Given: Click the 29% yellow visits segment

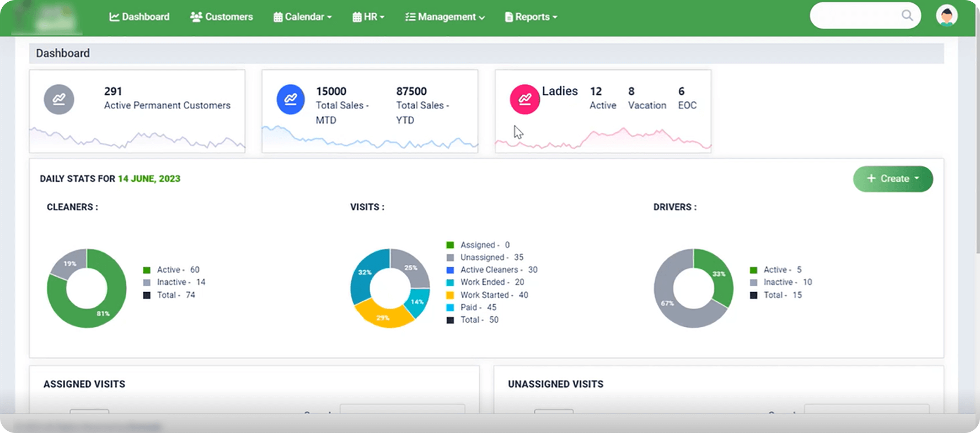Looking at the screenshot, I should (383, 317).
